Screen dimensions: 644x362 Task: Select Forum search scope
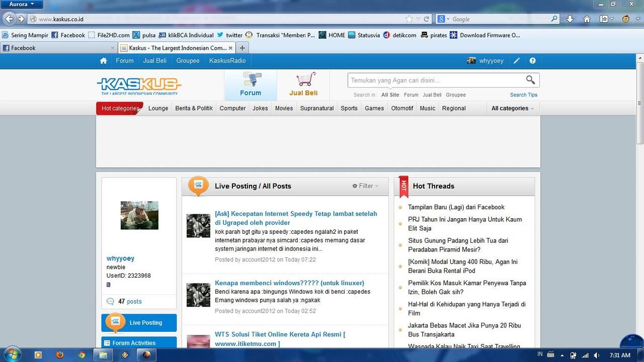pos(411,95)
